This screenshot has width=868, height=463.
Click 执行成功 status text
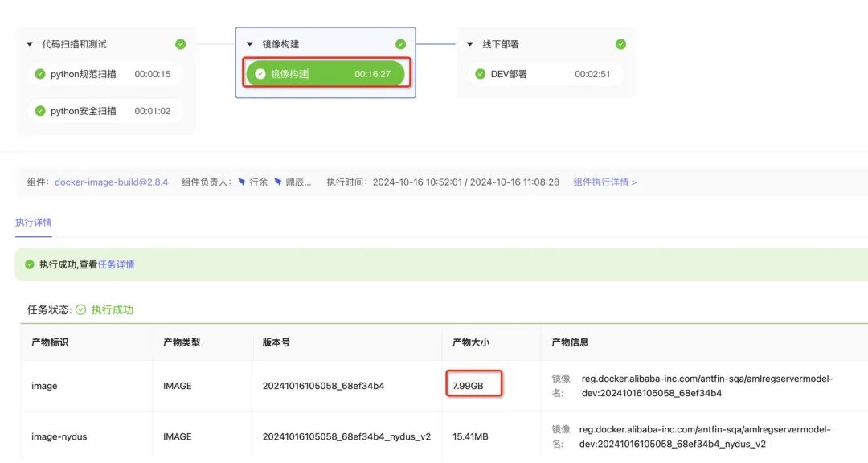113,309
